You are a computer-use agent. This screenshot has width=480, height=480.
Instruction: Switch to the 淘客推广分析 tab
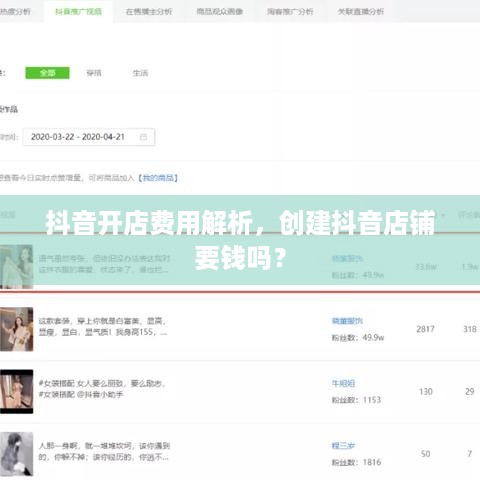pyautogui.click(x=290, y=12)
